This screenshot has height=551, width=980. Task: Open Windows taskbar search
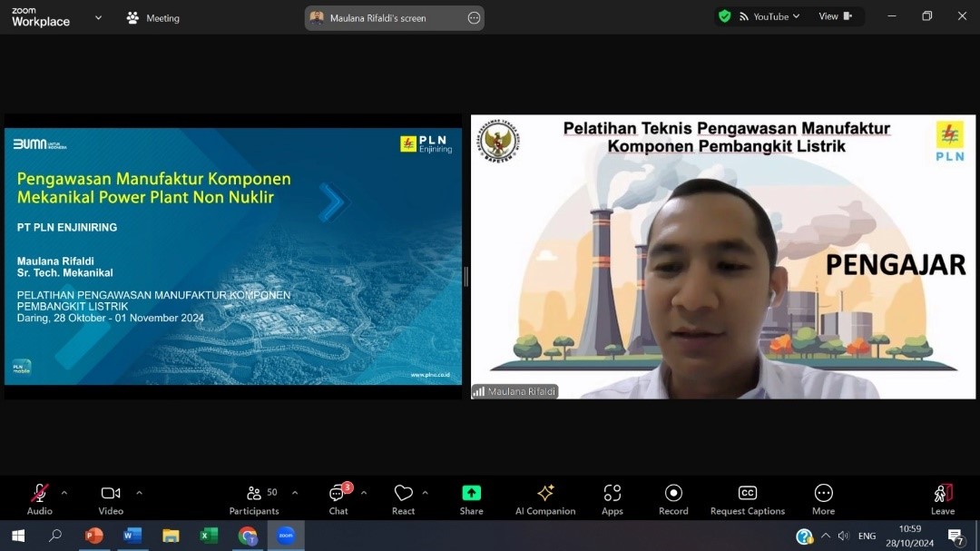point(55,536)
